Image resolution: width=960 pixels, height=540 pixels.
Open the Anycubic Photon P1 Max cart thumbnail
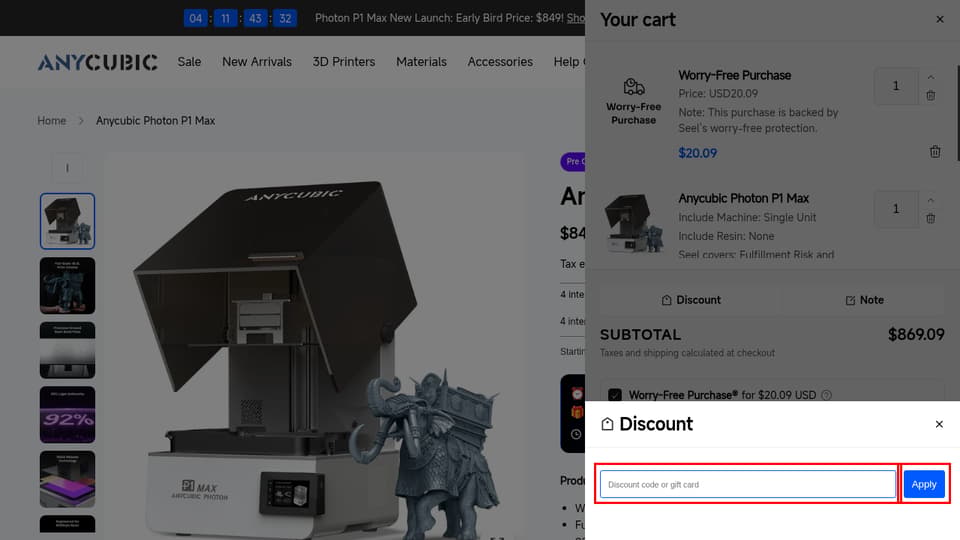634,222
